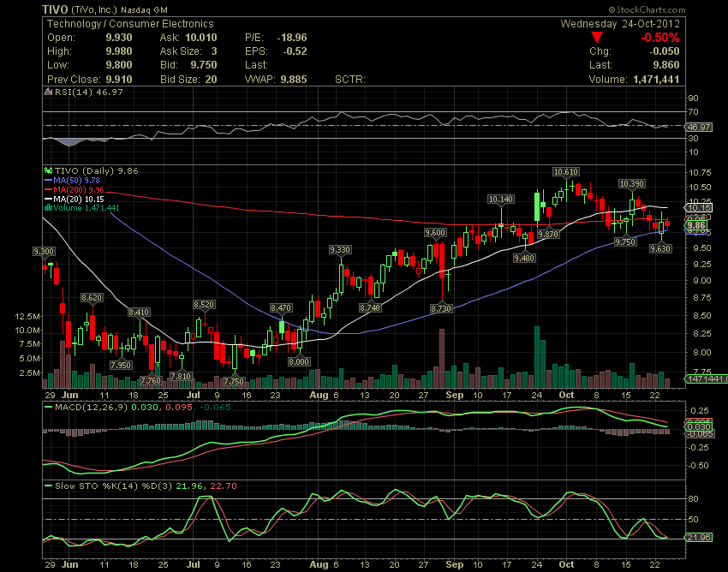Click the 9.300 starting price annotation
Screen dimensions: 728x572
(x=44, y=252)
